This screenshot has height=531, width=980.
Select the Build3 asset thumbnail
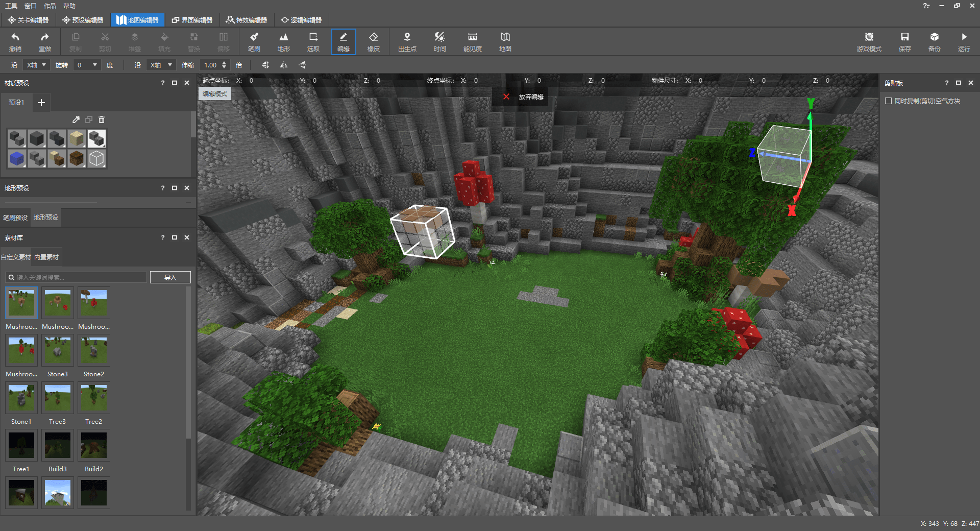58,445
